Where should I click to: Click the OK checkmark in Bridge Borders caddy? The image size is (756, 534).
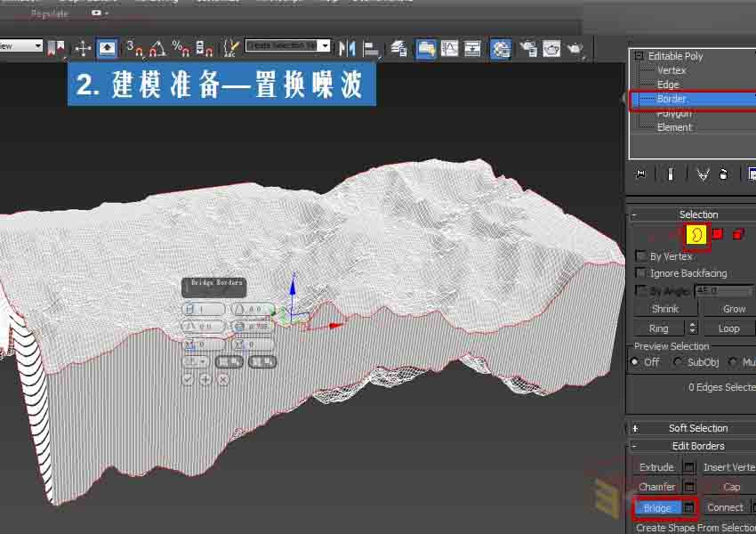188,379
